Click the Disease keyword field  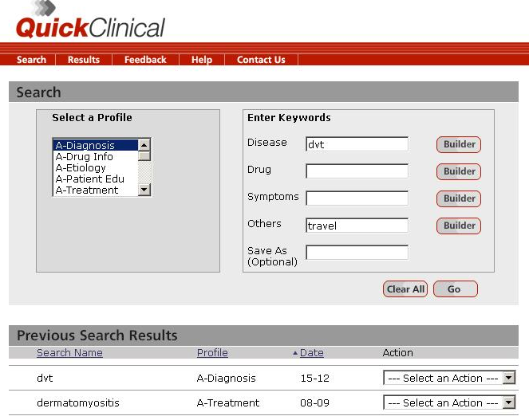(357, 144)
